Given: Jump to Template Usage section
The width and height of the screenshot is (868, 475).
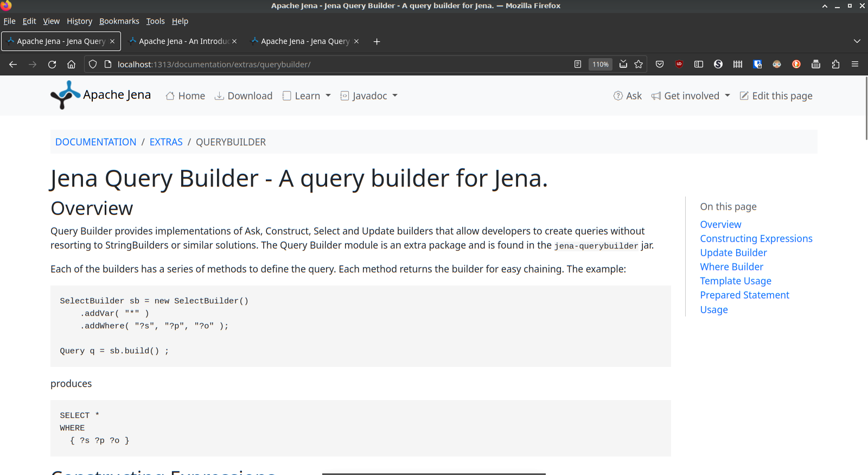Looking at the screenshot, I should [x=736, y=281].
